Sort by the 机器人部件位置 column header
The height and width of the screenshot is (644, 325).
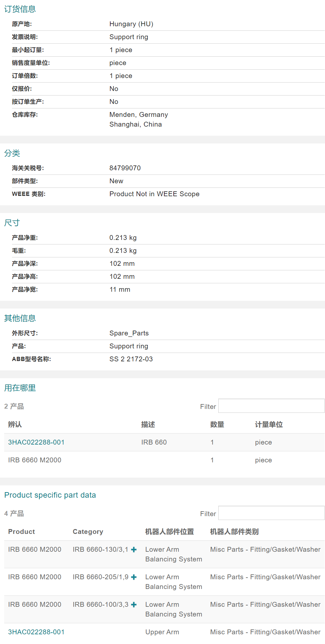click(x=169, y=532)
